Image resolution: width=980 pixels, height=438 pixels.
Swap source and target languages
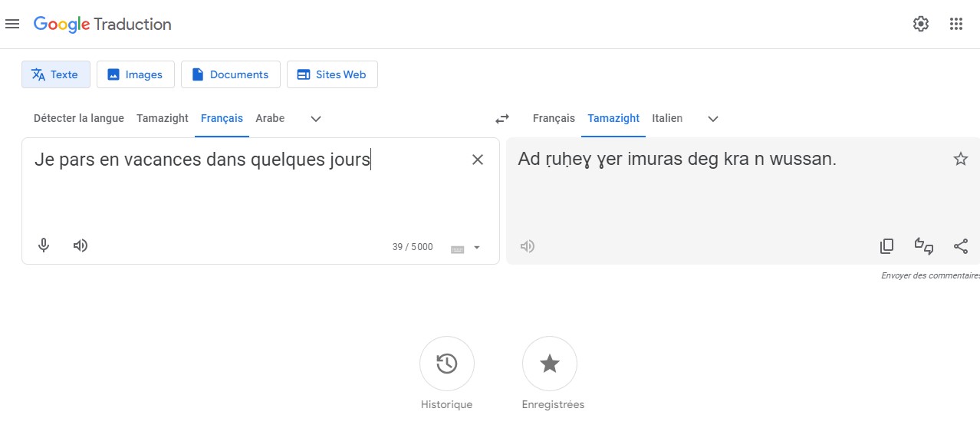(502, 119)
